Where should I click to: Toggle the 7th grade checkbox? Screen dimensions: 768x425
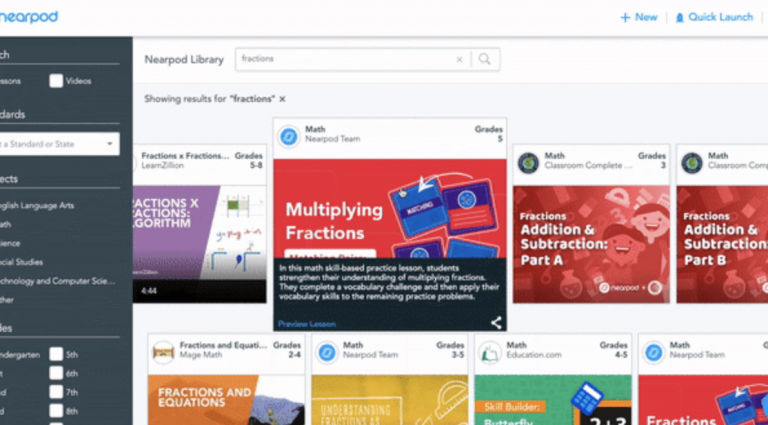click(56, 392)
